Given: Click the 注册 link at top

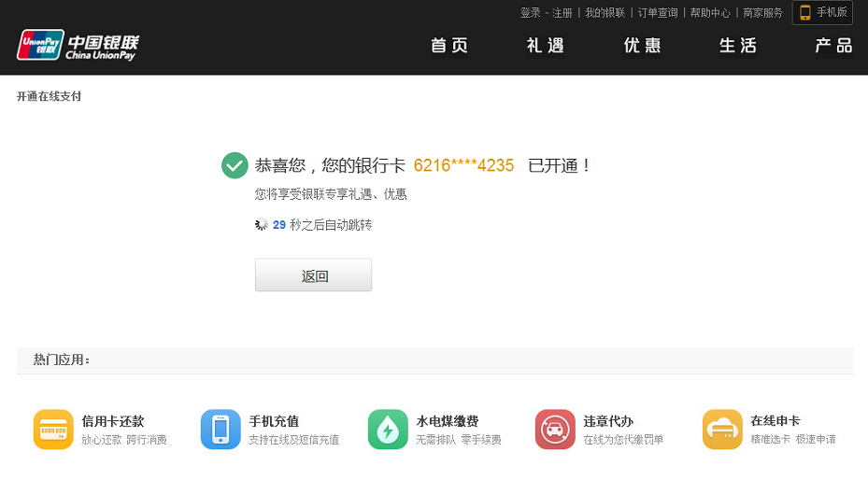Looking at the screenshot, I should [562, 13].
